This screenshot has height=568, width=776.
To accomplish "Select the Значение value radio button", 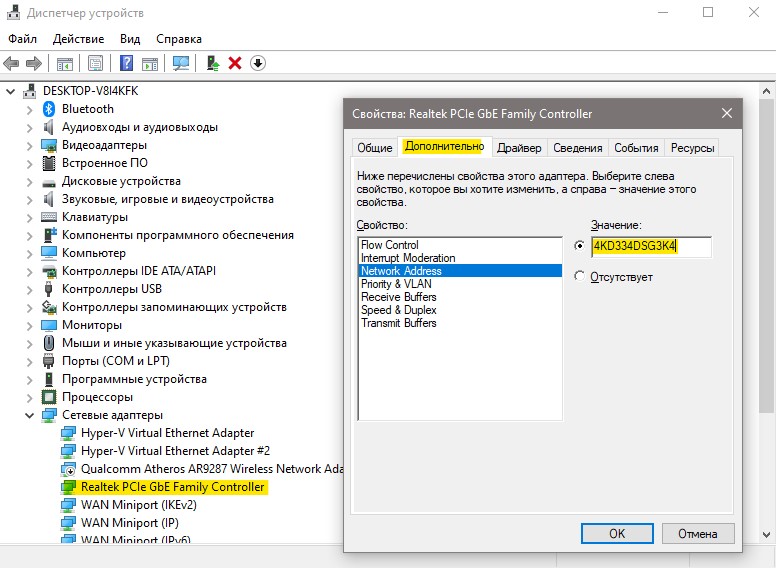I will pyautogui.click(x=580, y=246).
